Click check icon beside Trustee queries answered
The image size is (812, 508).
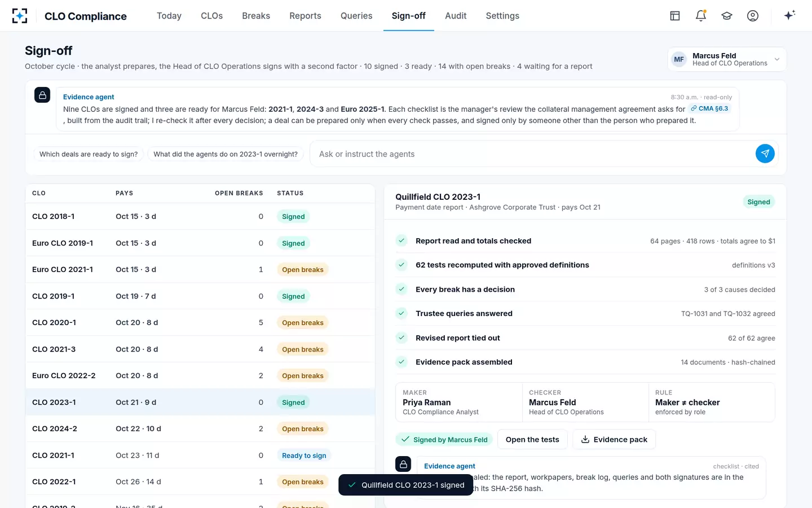[x=401, y=313]
